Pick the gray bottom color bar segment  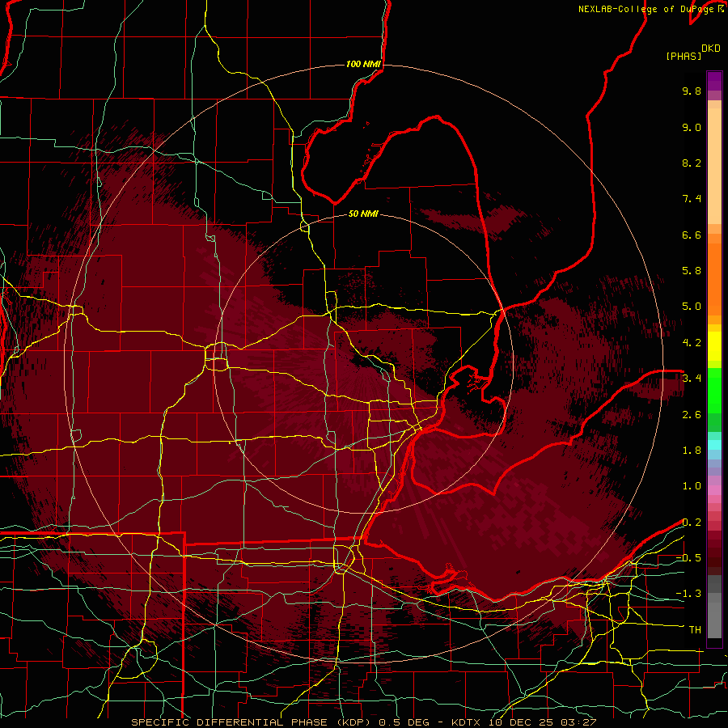(714, 620)
